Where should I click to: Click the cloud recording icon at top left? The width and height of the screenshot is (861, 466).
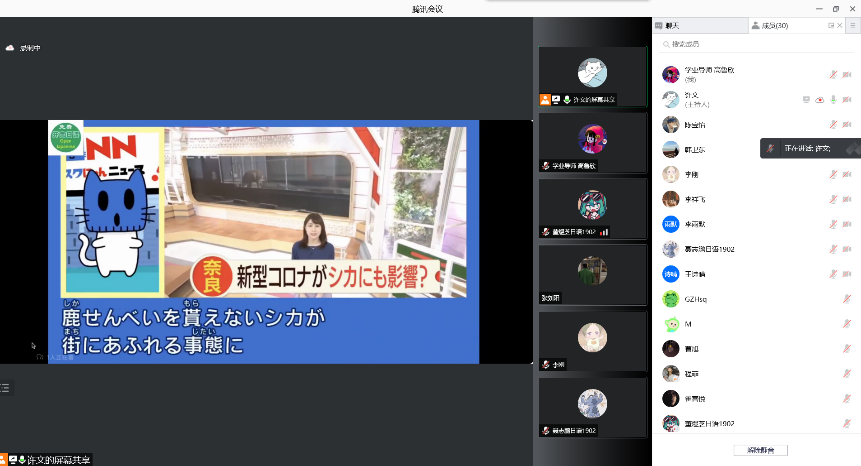(10, 47)
